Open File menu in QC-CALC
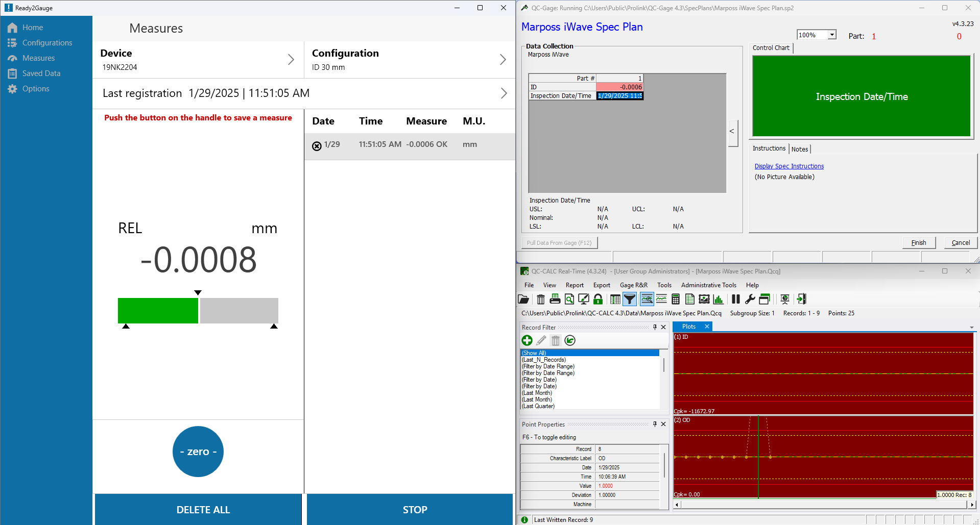This screenshot has height=525, width=980. coord(529,285)
